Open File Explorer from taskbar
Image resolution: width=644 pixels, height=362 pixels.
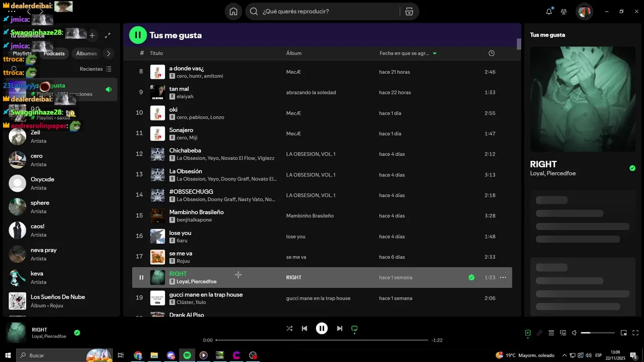(154, 355)
